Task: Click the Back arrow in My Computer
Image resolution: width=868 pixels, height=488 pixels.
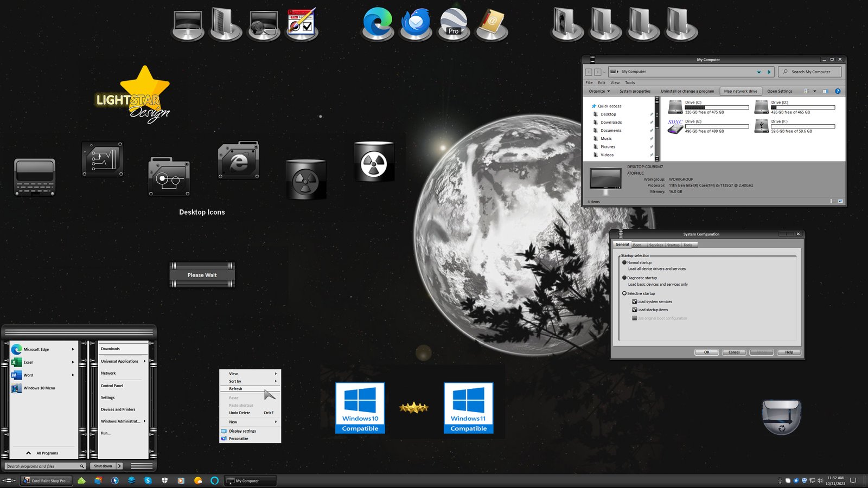Action: (x=589, y=72)
